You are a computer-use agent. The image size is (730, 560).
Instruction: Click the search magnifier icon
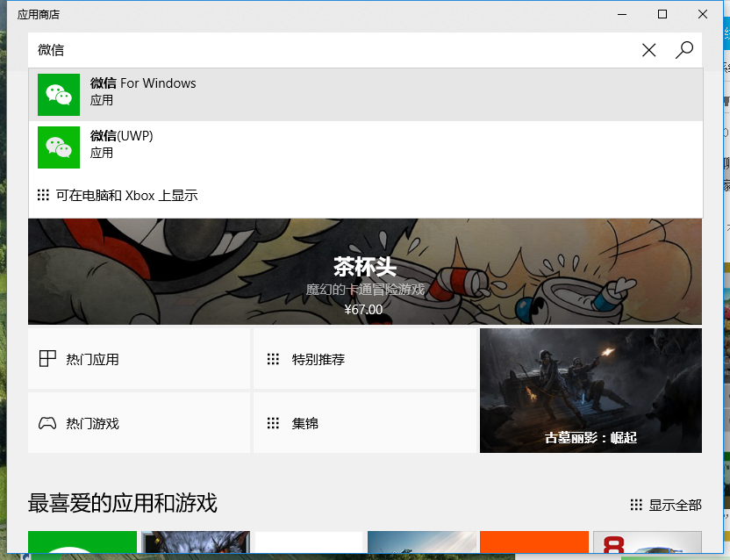point(683,50)
